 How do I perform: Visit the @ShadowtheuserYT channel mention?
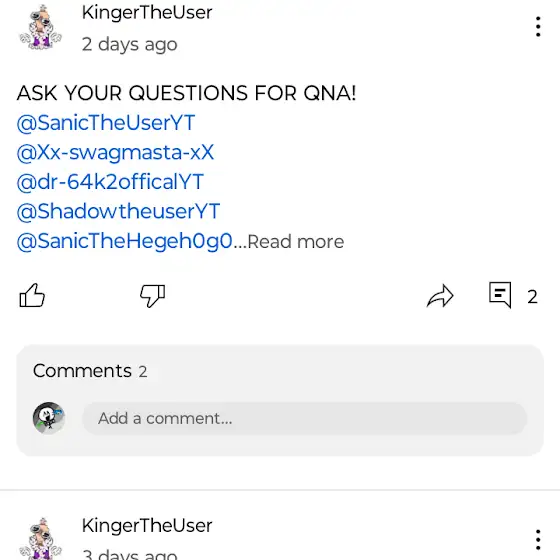pyautogui.click(x=118, y=211)
